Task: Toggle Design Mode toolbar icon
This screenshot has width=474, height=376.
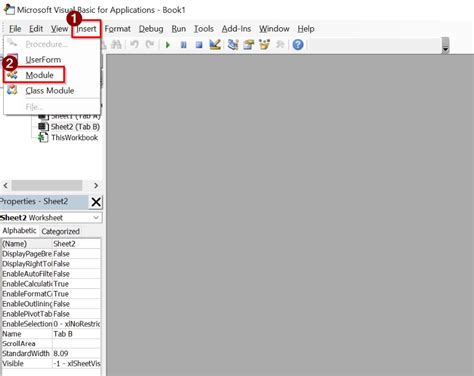Action: (215, 44)
